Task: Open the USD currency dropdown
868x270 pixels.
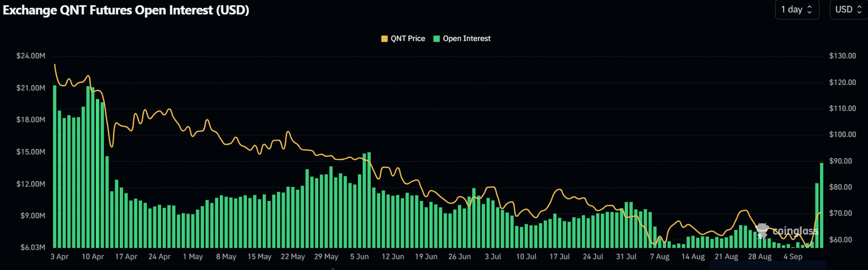Action: pos(848,10)
